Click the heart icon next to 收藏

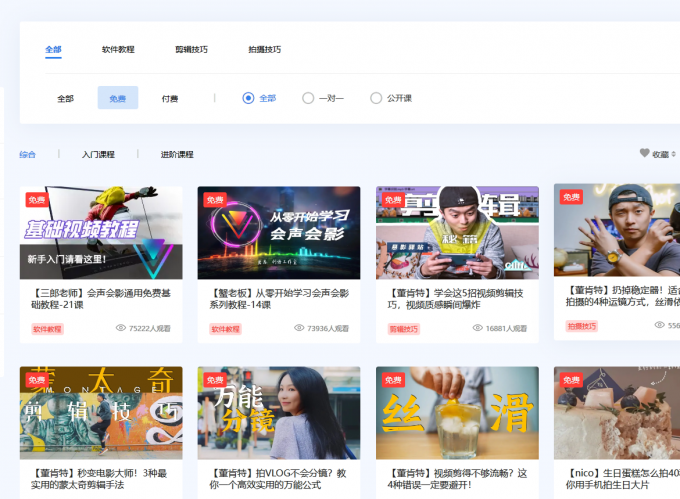pos(644,154)
